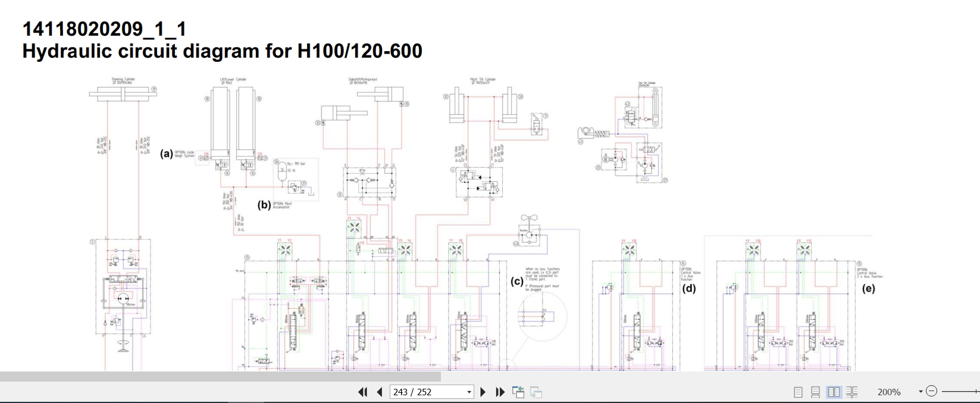
Task: Click the (e) control valve label
Action: [x=869, y=289]
